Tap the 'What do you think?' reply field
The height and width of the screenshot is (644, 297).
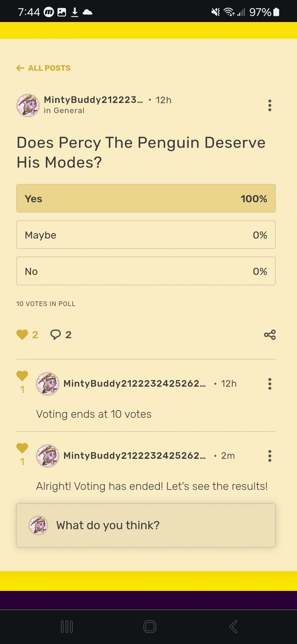[x=146, y=525]
